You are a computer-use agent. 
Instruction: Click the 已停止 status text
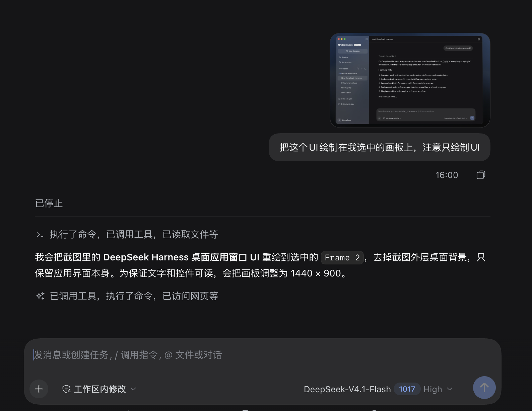(49, 203)
